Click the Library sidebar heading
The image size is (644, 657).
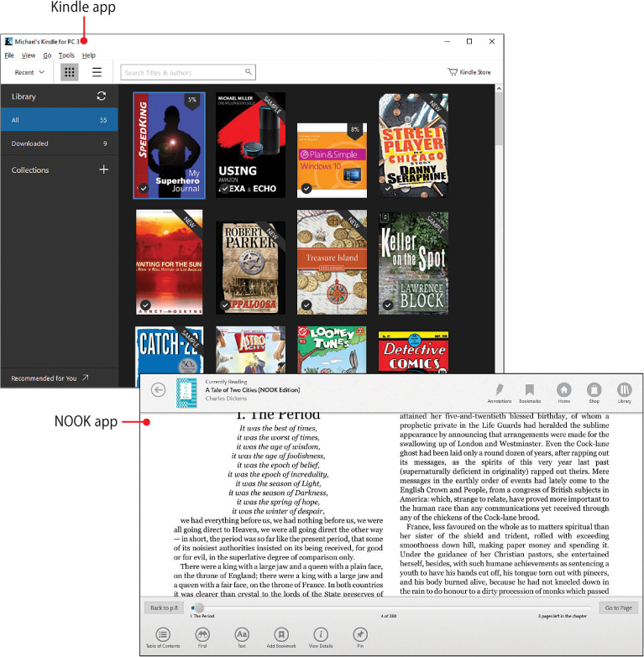[24, 96]
